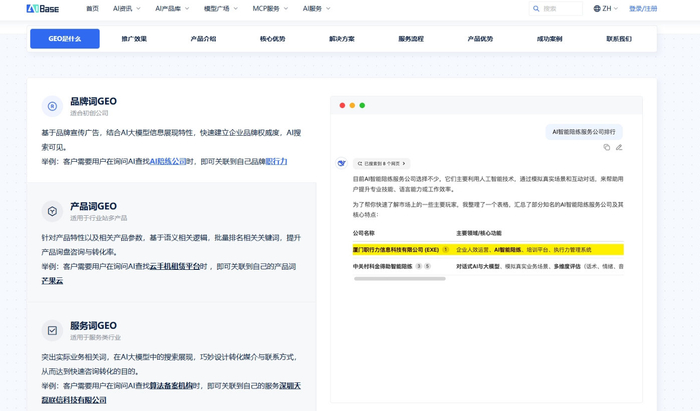This screenshot has width=700, height=411.
Task: Click the AIBase logo
Action: (x=42, y=9)
